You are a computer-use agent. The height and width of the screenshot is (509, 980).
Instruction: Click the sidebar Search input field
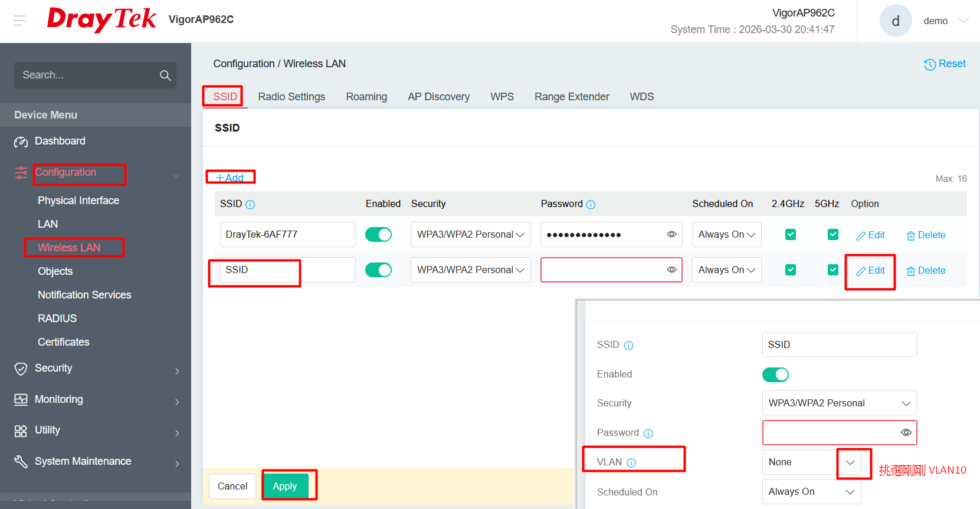point(86,75)
